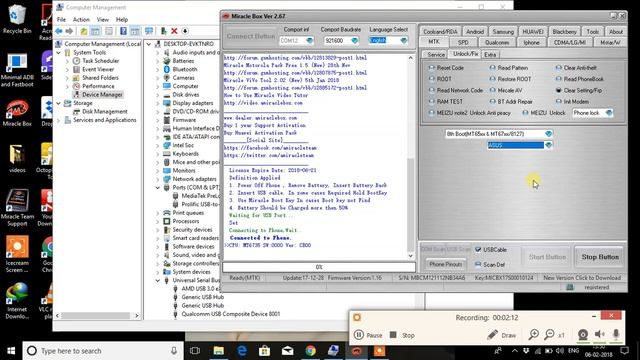The height and width of the screenshot is (360, 640).
Task: Open the Action menu
Action: point(81,19)
